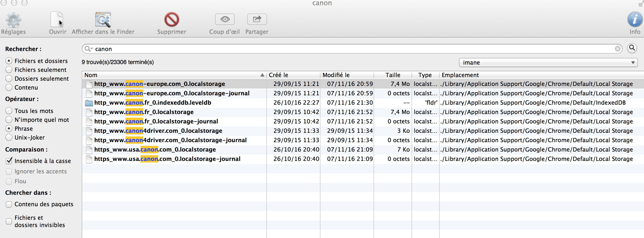Toggle Insensible à la casse checkbox
The image size is (644, 238).
pos(9,161)
